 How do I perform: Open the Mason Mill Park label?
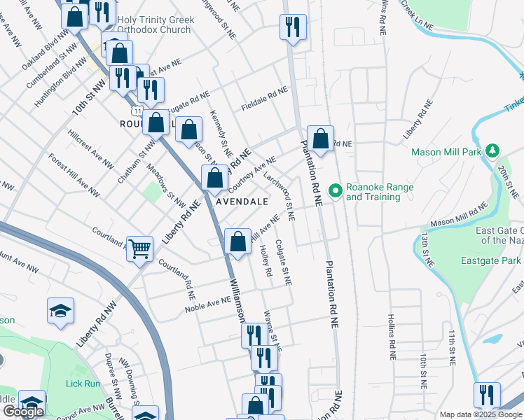tap(446, 152)
